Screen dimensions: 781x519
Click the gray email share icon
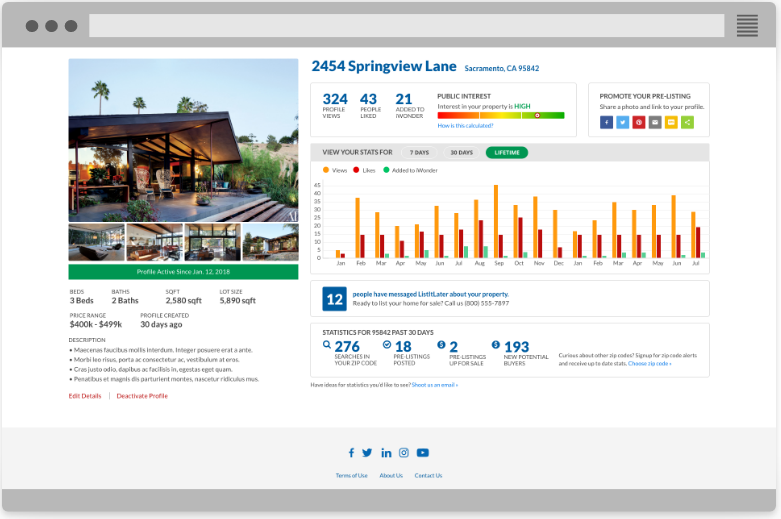coord(655,122)
